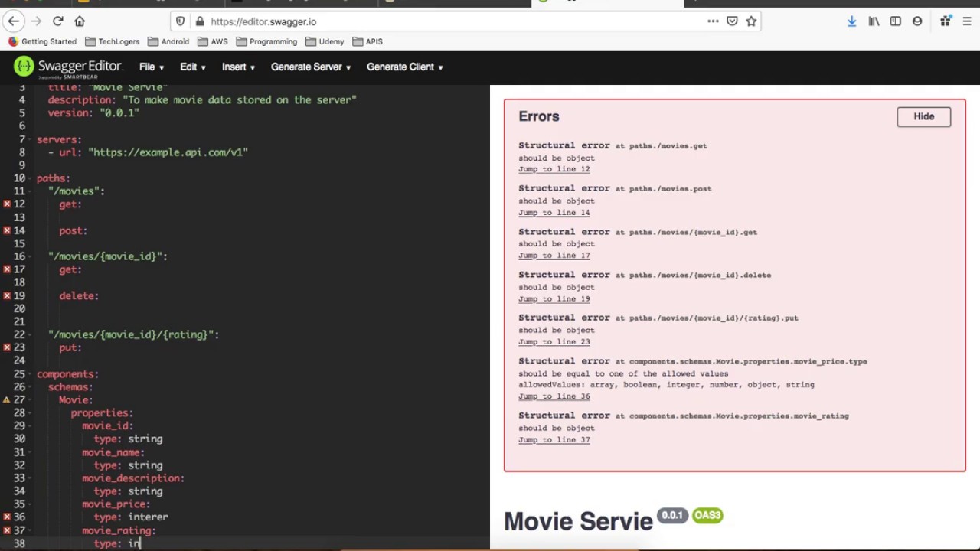Jump to line 14 error link
The height and width of the screenshot is (551, 980).
(x=554, y=213)
